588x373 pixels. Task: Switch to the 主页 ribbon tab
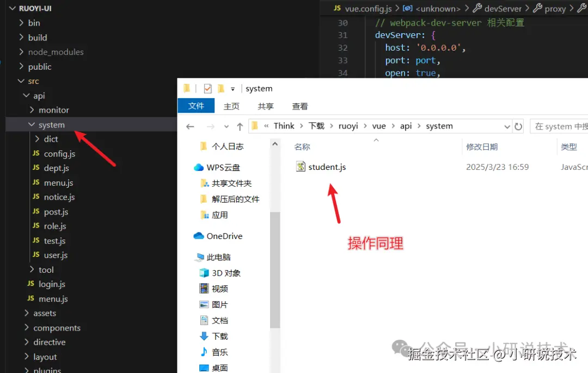[x=231, y=106]
